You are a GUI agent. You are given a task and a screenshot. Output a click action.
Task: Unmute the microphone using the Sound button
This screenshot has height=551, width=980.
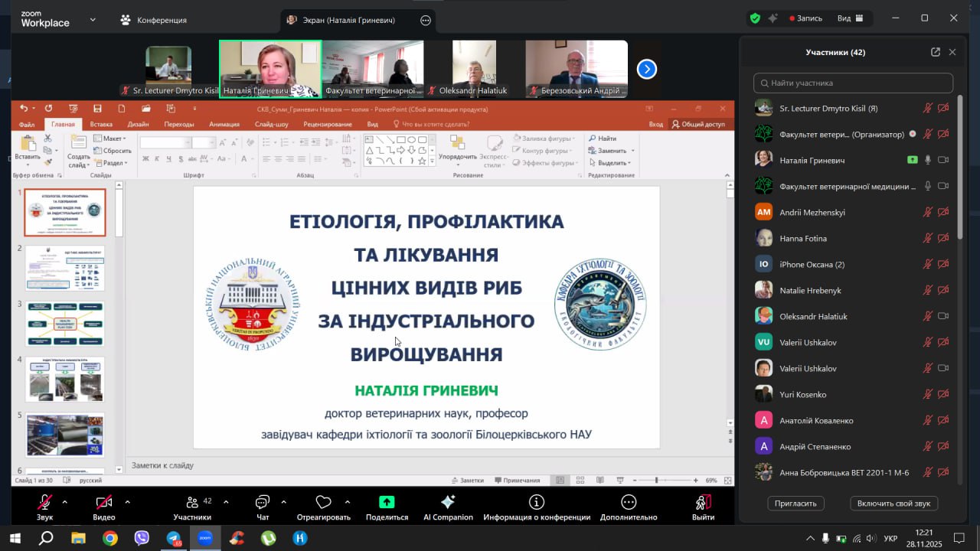pos(45,503)
